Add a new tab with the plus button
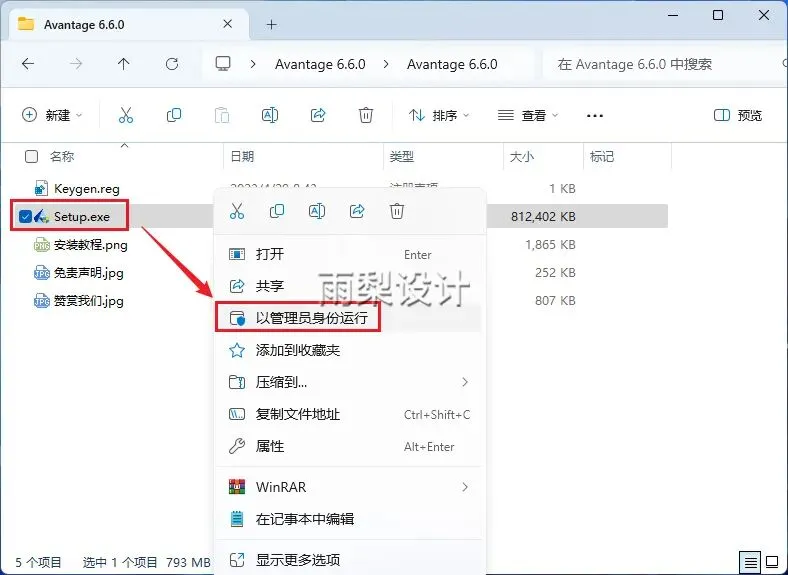Image resolution: width=788 pixels, height=575 pixels. [x=271, y=25]
